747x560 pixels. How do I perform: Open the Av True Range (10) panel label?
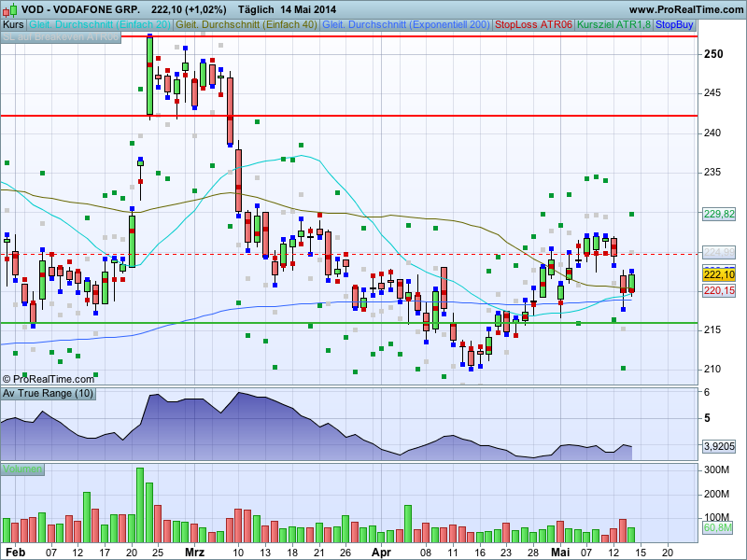(48, 393)
